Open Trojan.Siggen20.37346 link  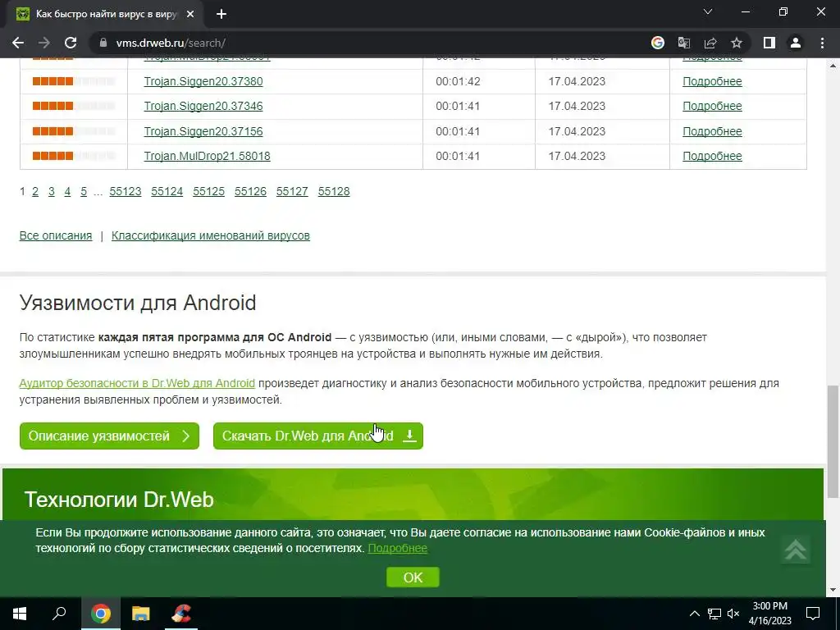click(x=203, y=106)
